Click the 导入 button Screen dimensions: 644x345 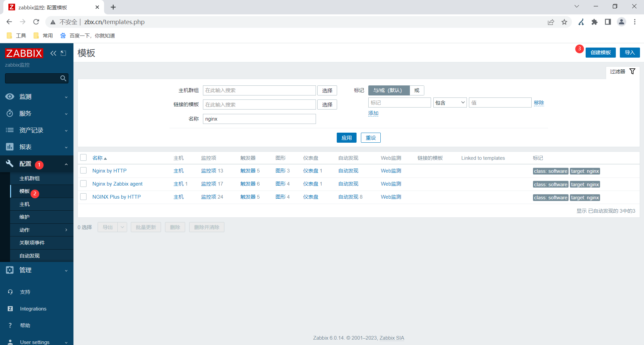pyautogui.click(x=630, y=53)
